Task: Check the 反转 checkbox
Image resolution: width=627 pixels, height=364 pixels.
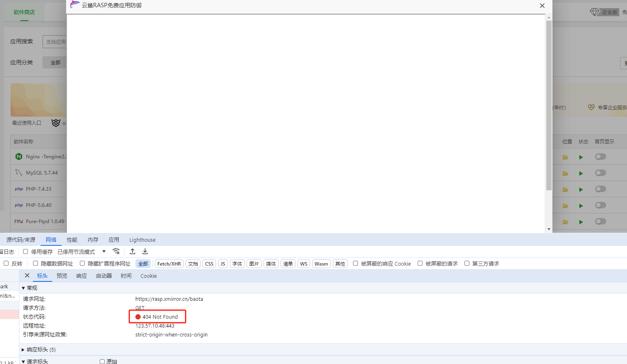Action: [6, 263]
